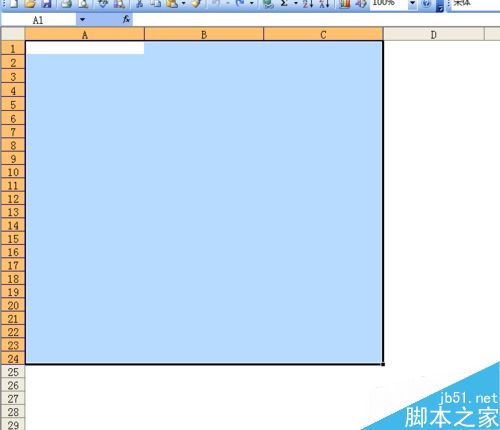Open the Paste options dropdown arrow
This screenshot has width=500, height=430.
(x=183, y=3)
